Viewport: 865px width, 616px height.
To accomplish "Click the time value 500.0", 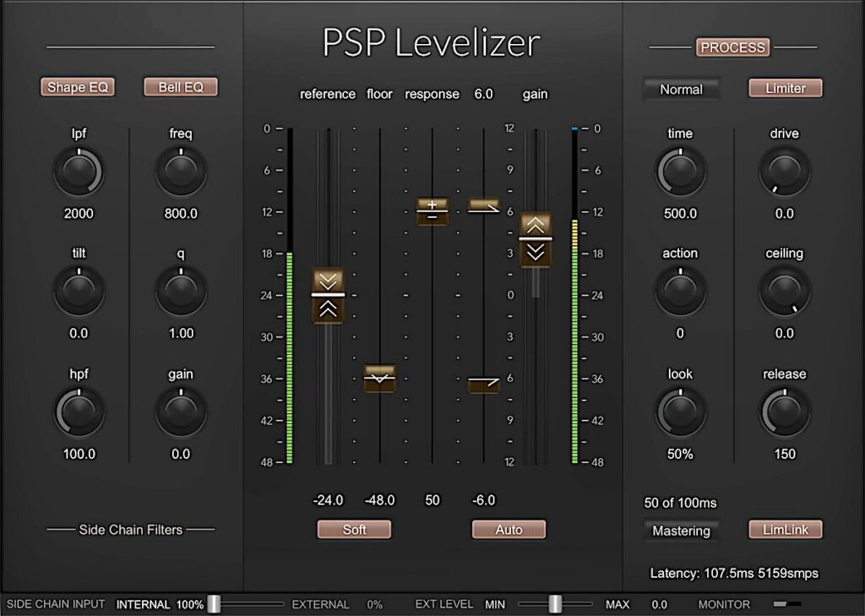I will tap(680, 214).
